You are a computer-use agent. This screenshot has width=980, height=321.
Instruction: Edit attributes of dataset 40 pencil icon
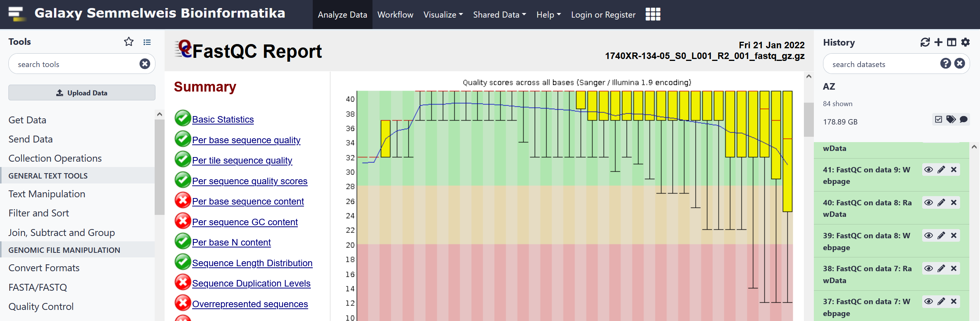click(941, 203)
